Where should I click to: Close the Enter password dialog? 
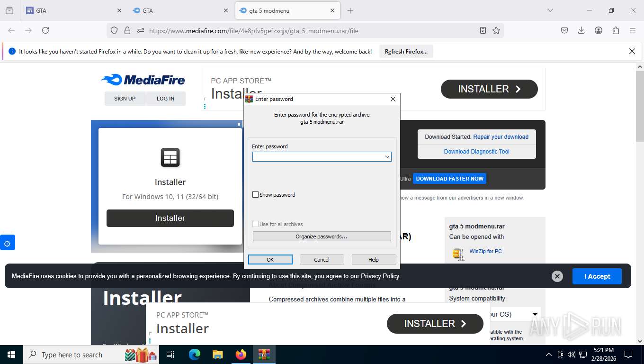(x=393, y=99)
